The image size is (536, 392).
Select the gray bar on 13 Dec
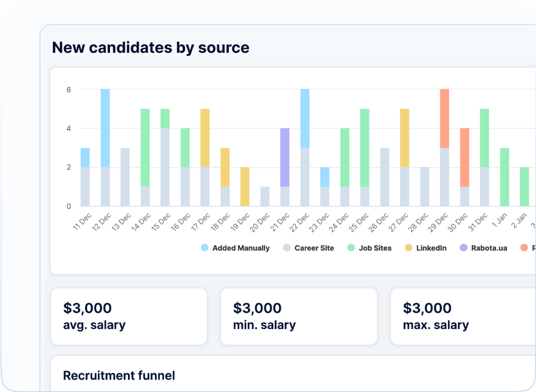point(125,177)
